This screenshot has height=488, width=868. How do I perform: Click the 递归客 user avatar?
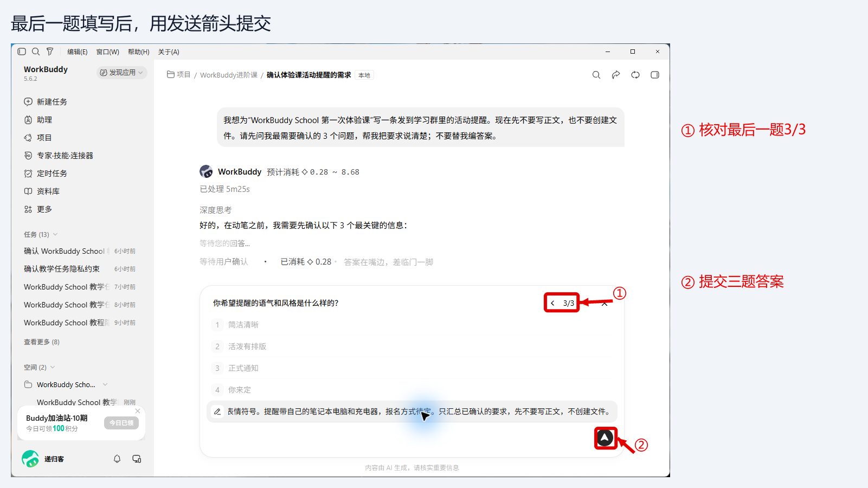point(30,459)
